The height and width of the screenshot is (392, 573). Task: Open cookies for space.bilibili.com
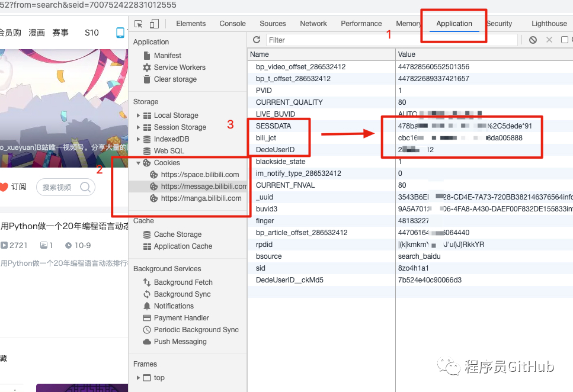point(200,175)
